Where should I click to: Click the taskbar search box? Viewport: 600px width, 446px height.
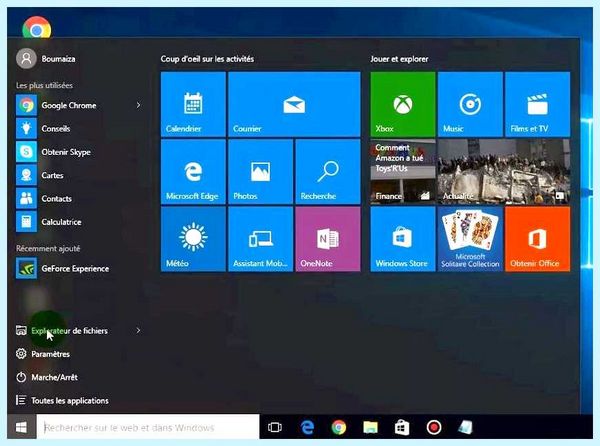(148, 427)
